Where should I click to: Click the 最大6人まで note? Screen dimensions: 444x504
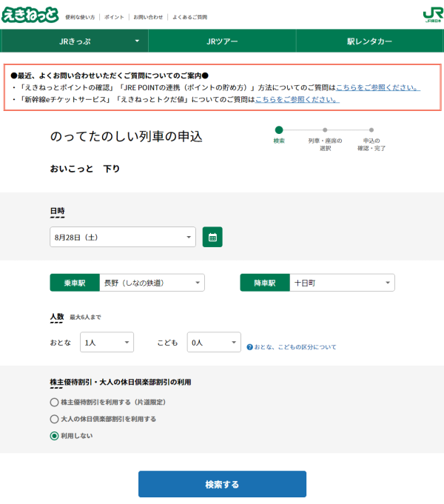pos(85,317)
